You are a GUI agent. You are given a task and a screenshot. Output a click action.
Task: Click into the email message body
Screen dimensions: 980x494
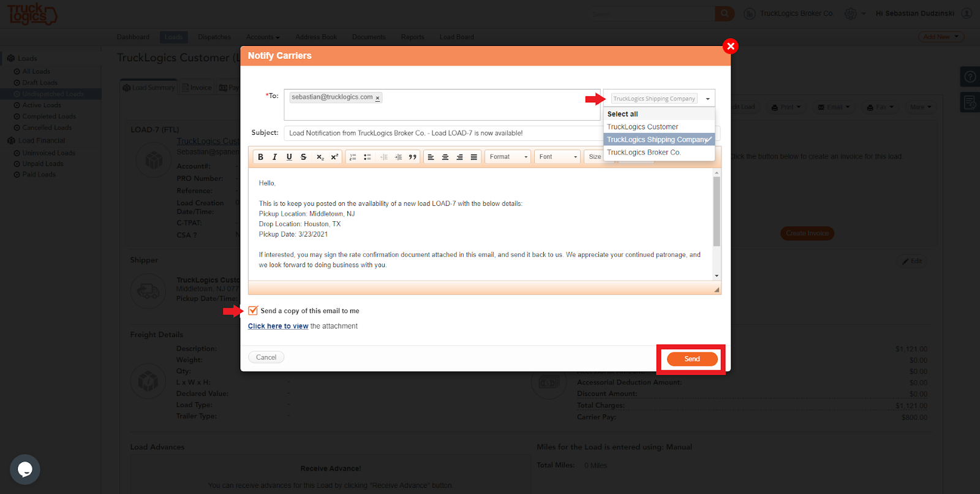tap(481, 224)
